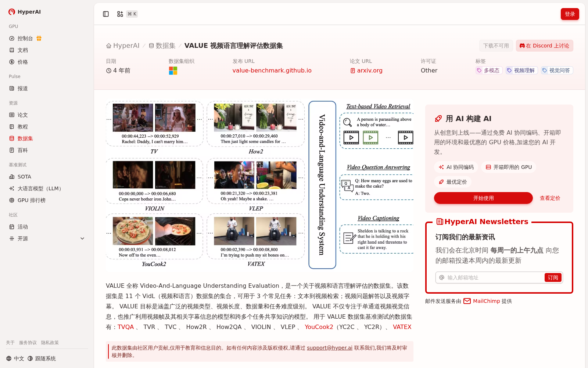Open 报道 under Pulse
The height and width of the screenshot is (368, 588).
(47, 88)
